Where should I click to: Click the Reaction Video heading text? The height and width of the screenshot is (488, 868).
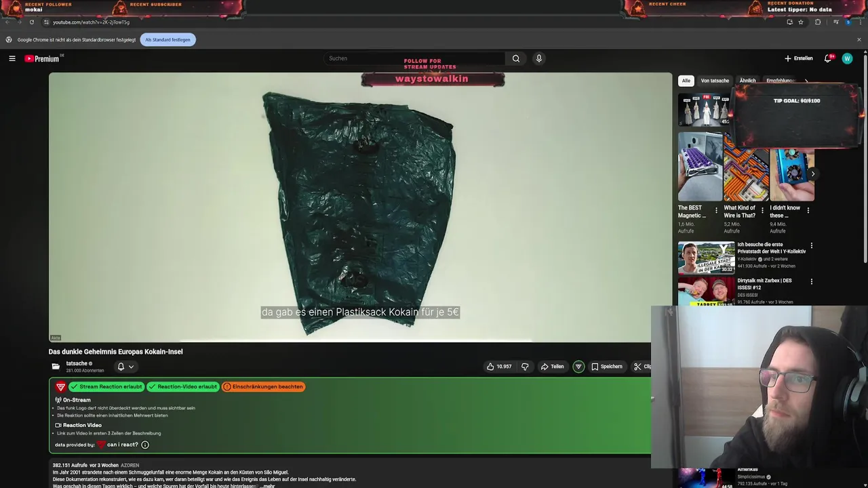tap(82, 425)
